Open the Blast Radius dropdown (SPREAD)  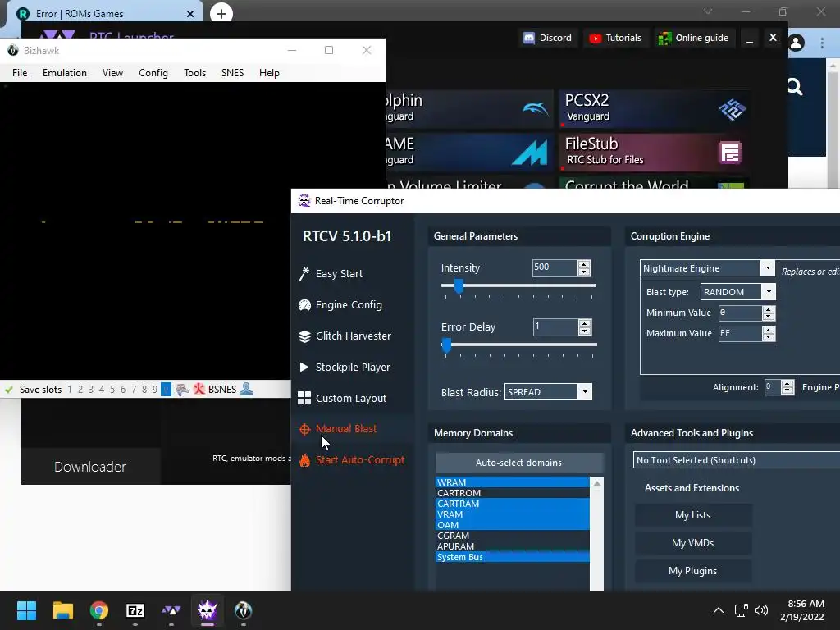tap(585, 391)
